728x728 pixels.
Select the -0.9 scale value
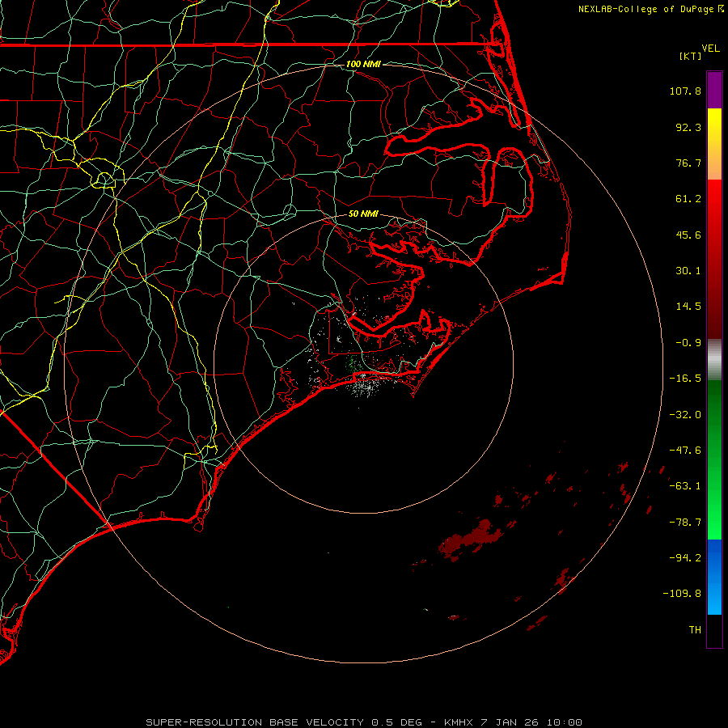tap(688, 343)
